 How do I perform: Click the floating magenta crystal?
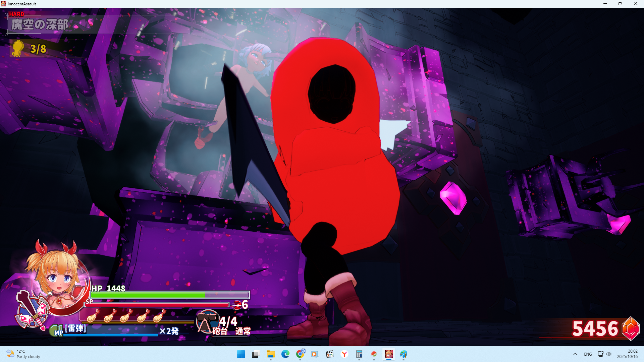(453, 198)
